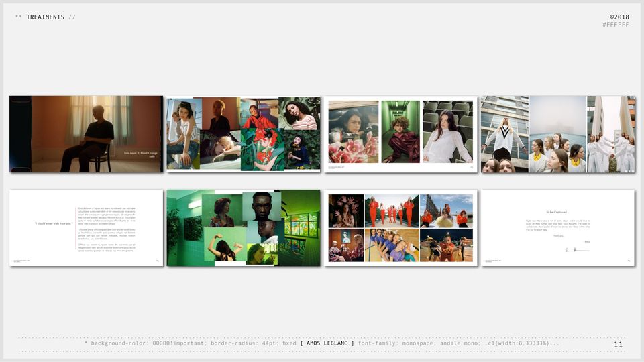Click the background-color code text in footer
Image resolution: width=644 pixels, height=362 pixels.
pos(147,343)
